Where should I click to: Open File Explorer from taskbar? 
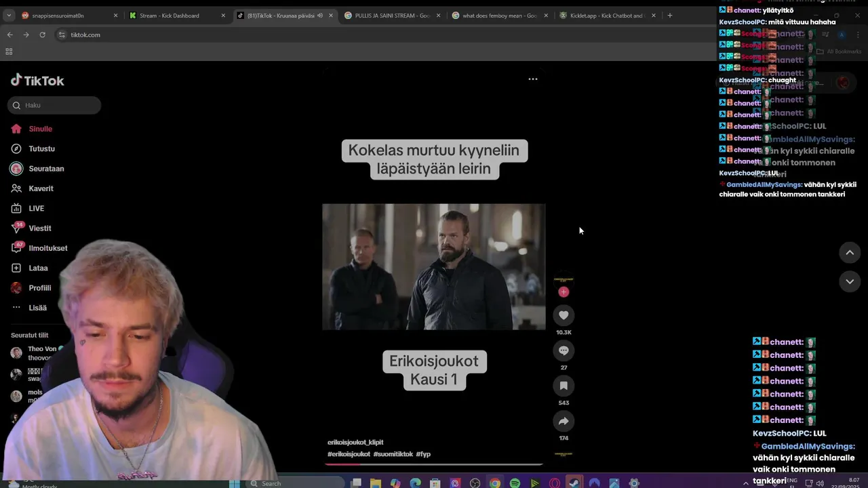(376, 483)
